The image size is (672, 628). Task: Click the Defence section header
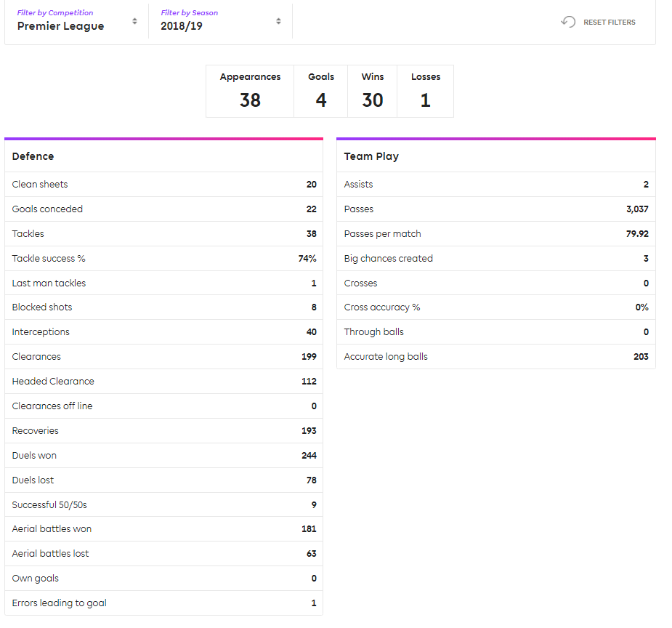click(x=163, y=156)
